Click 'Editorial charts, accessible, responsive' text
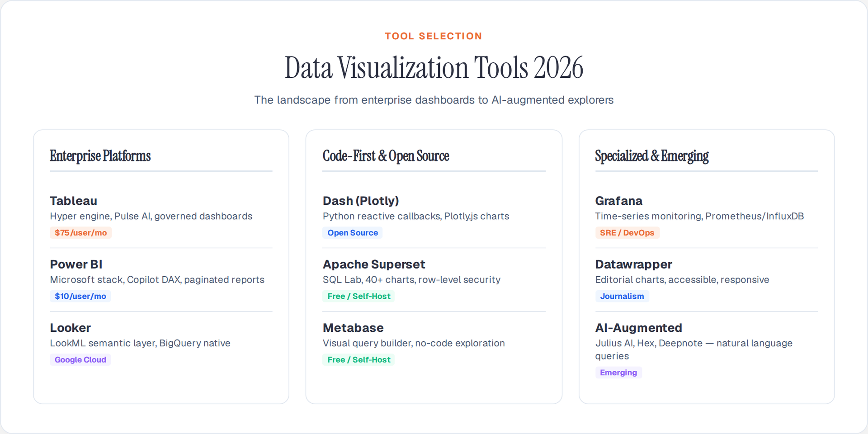The image size is (868, 434). [x=682, y=280]
